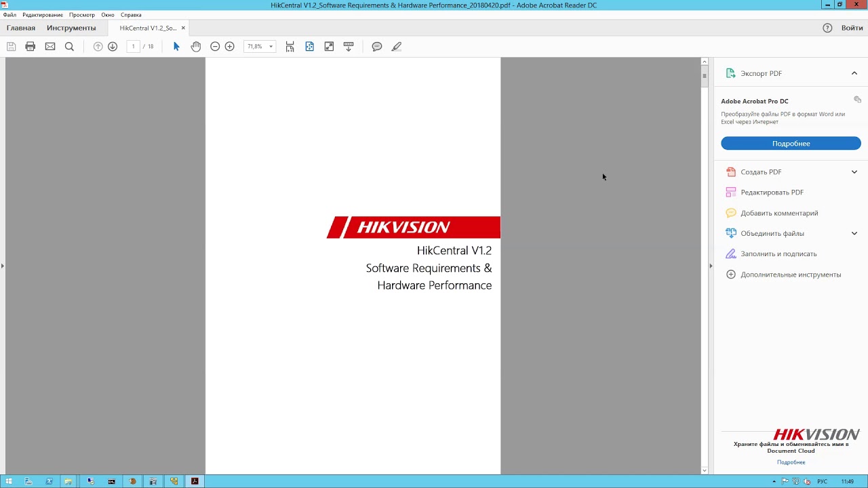Click the Подробнее blue button
Viewport: 868px width, 488px height.
click(x=791, y=144)
